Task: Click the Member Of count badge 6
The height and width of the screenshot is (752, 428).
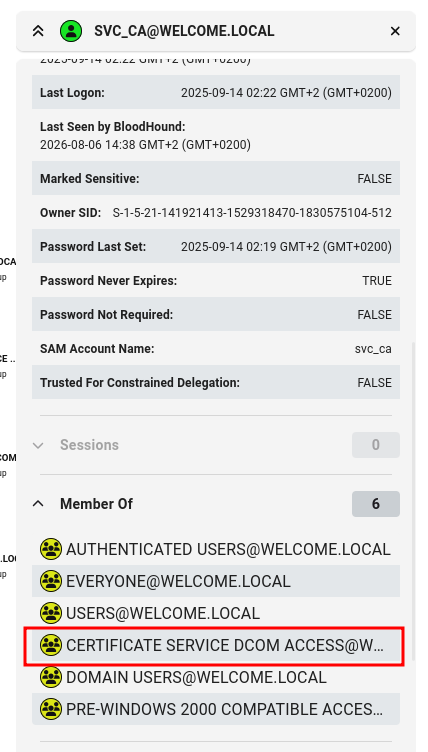Action: 376,504
